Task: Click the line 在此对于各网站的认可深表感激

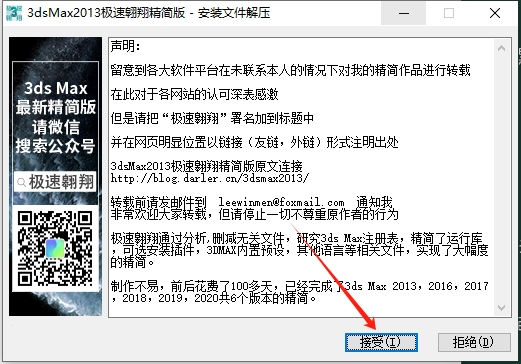Action: pyautogui.click(x=194, y=94)
